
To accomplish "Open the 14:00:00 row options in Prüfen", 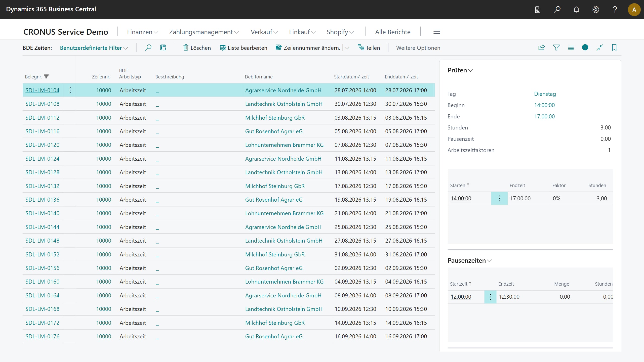I will pyautogui.click(x=499, y=198).
